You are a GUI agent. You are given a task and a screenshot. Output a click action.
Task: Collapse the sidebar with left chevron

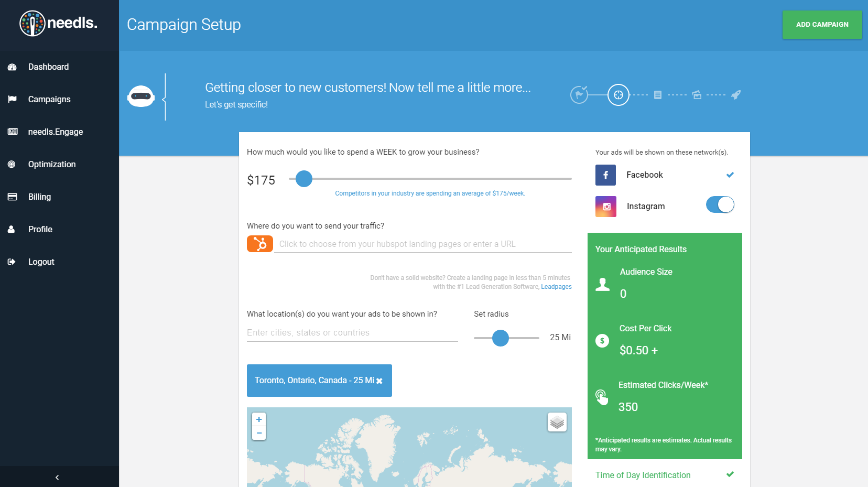[57, 477]
